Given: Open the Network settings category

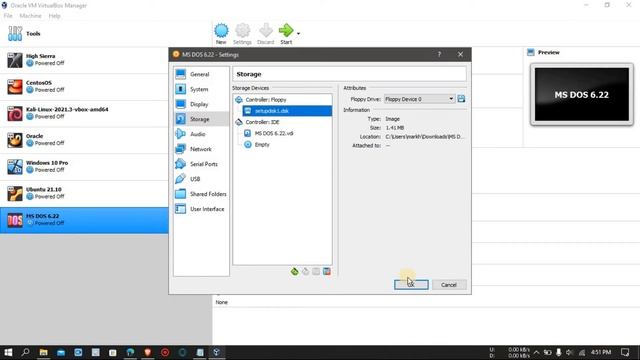Looking at the screenshot, I should coord(200,149).
